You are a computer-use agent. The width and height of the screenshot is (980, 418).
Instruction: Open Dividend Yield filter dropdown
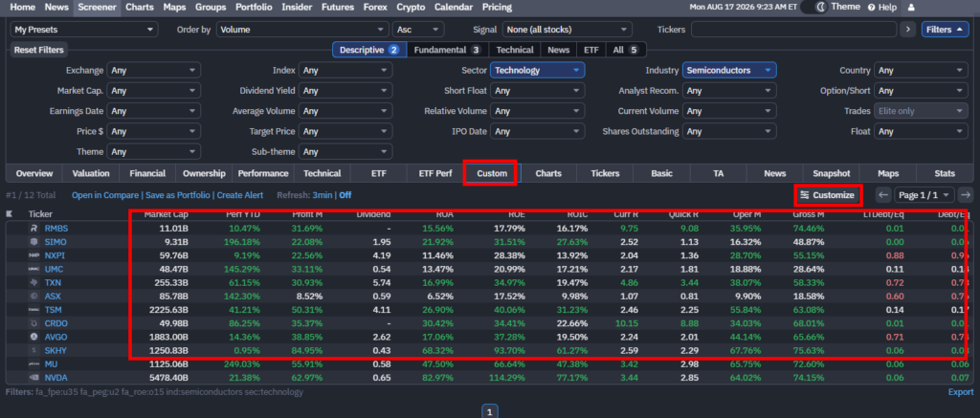(345, 91)
